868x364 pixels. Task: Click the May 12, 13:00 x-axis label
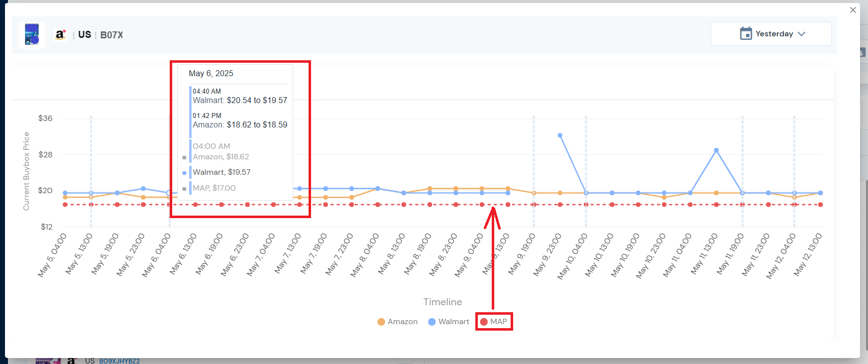point(807,254)
